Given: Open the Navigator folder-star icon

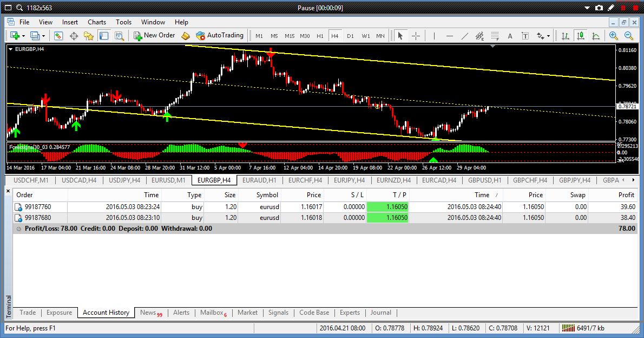Looking at the screenshot, I should (x=89, y=36).
